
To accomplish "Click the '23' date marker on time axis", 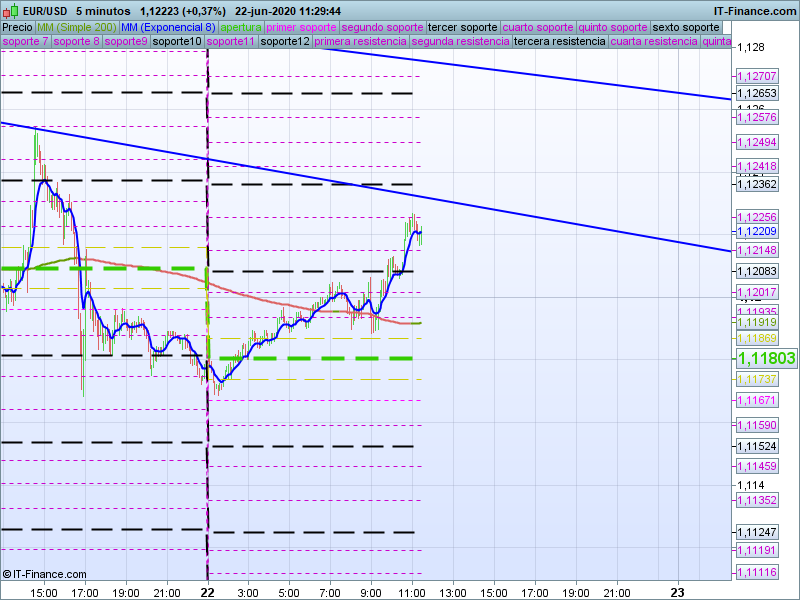I will [x=677, y=592].
